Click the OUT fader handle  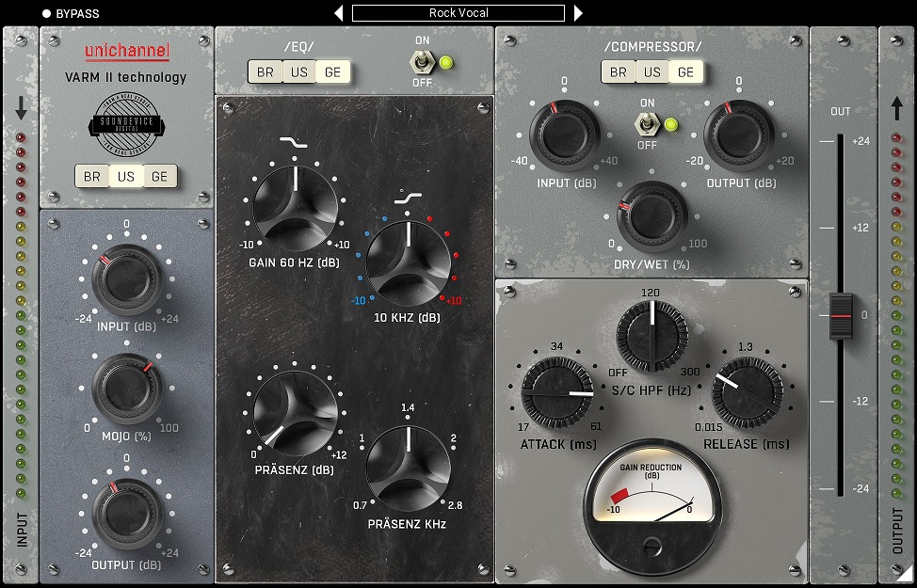[x=840, y=315]
